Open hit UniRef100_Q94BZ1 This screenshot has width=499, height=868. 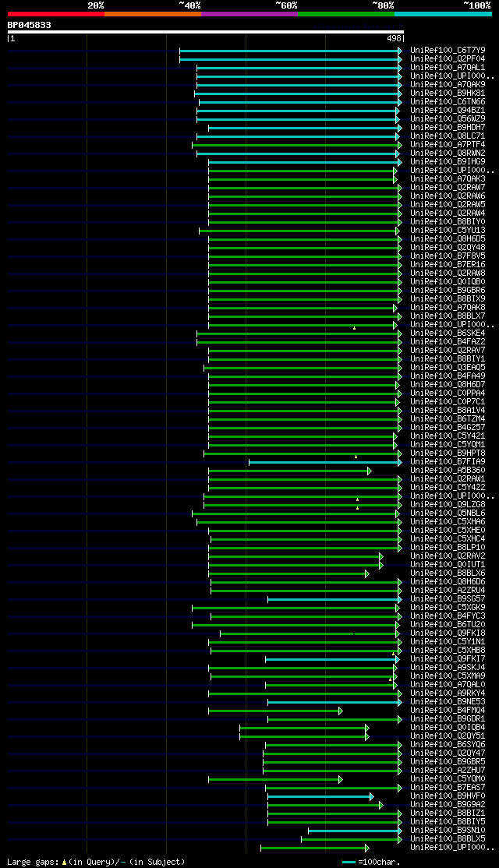(x=448, y=110)
